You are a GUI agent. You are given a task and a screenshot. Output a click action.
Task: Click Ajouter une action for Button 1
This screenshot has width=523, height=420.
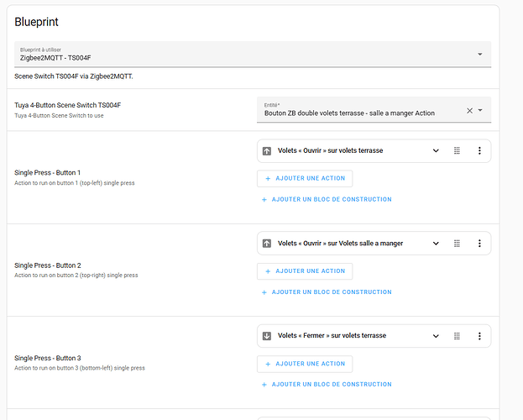(x=305, y=178)
